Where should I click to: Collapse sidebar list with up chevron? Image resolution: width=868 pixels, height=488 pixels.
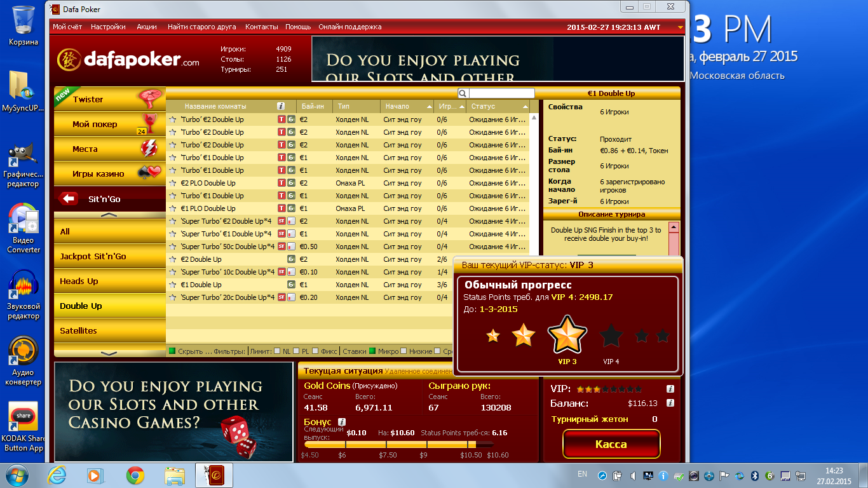coord(109,215)
